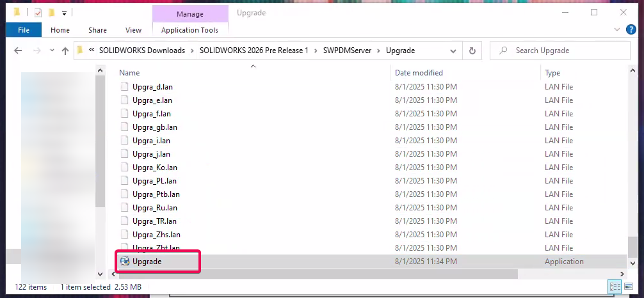
Task: Select the Upgrade application file
Action: click(x=147, y=261)
